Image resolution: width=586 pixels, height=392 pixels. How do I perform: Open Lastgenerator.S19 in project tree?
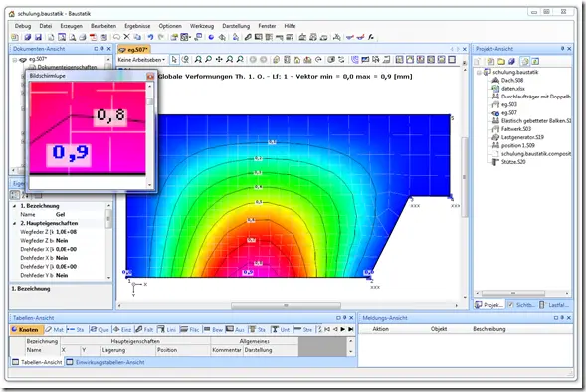[x=522, y=137]
